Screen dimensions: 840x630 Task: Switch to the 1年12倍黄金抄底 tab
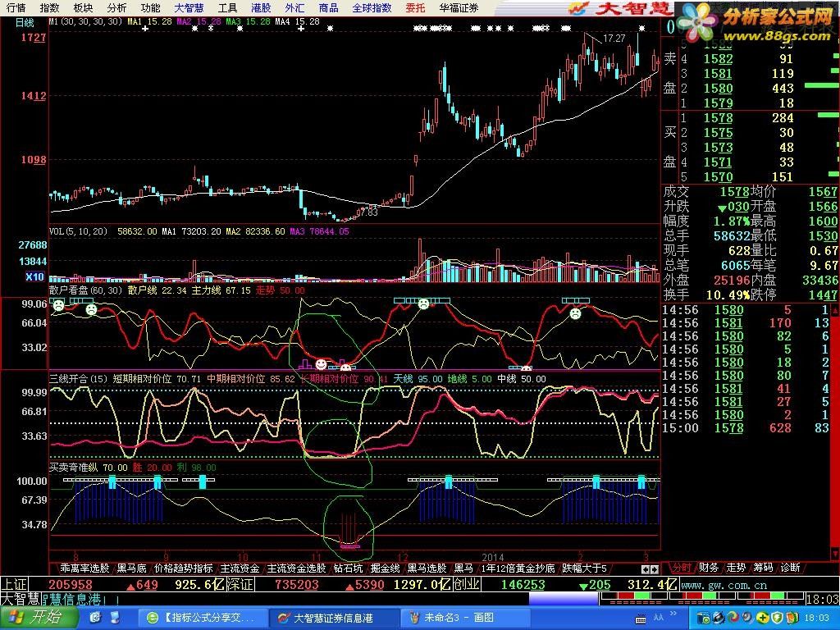point(518,568)
